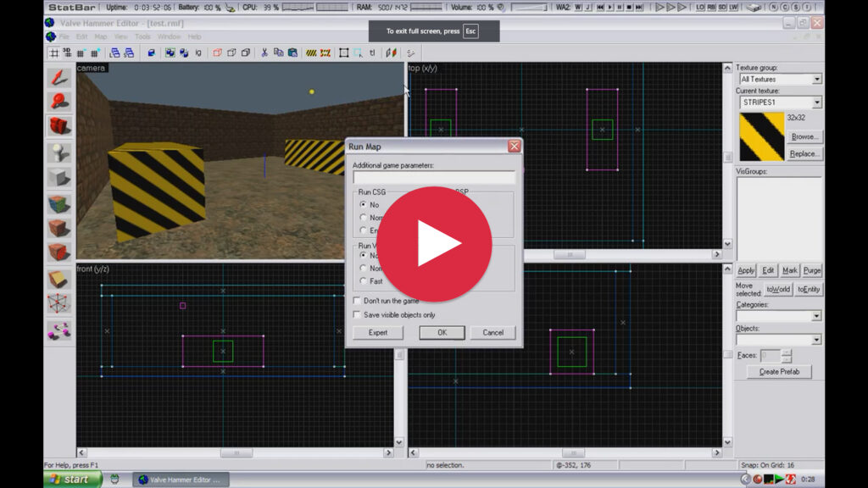Select Run VIS 'No' radio button
868x488 pixels.
[363, 255]
